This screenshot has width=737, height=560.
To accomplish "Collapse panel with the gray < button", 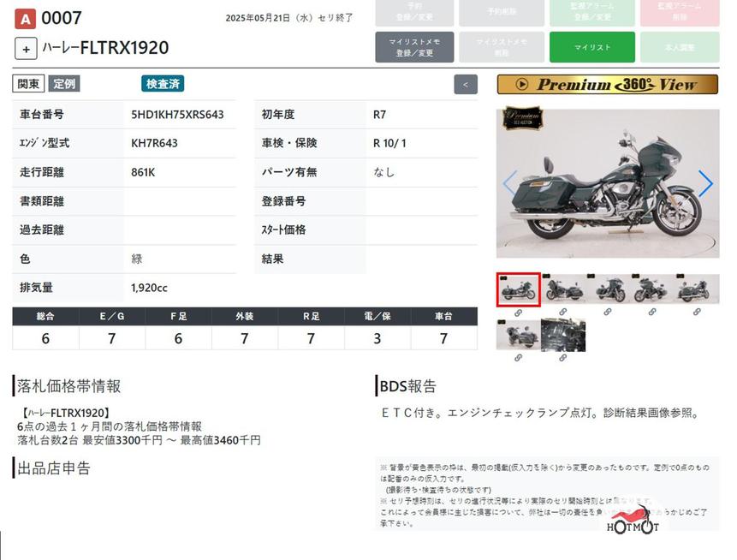I will pyautogui.click(x=465, y=84).
